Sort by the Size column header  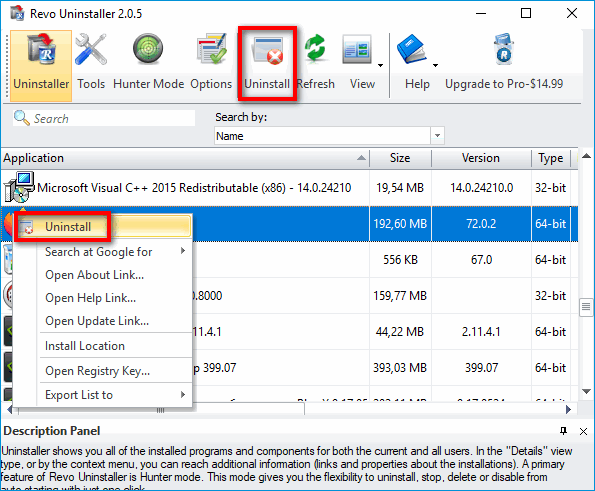[x=400, y=158]
